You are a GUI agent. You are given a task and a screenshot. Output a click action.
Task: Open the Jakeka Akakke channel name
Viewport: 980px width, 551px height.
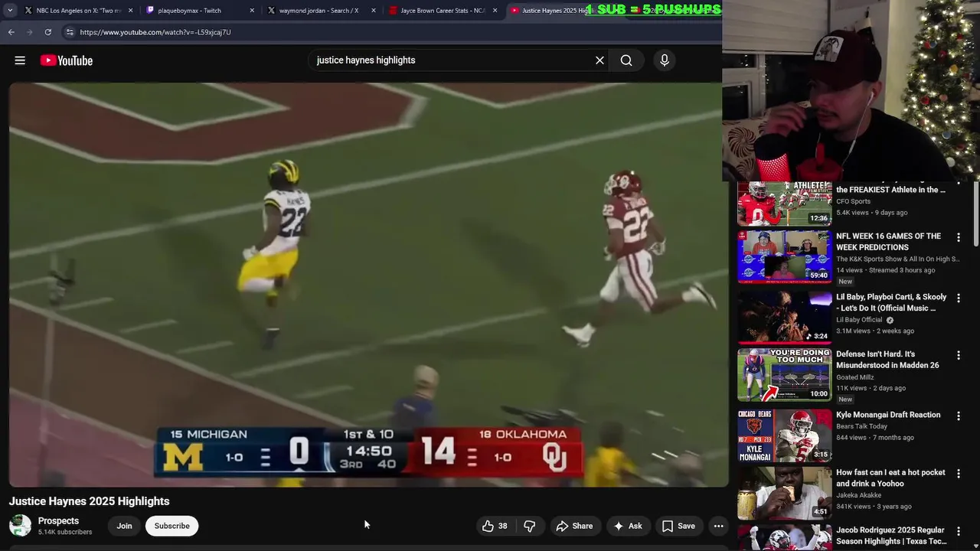point(859,495)
